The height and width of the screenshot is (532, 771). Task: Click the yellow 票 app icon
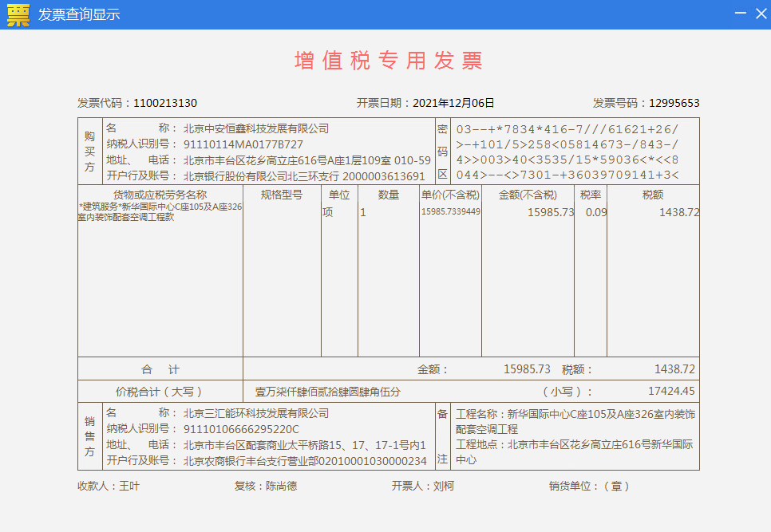coord(18,14)
